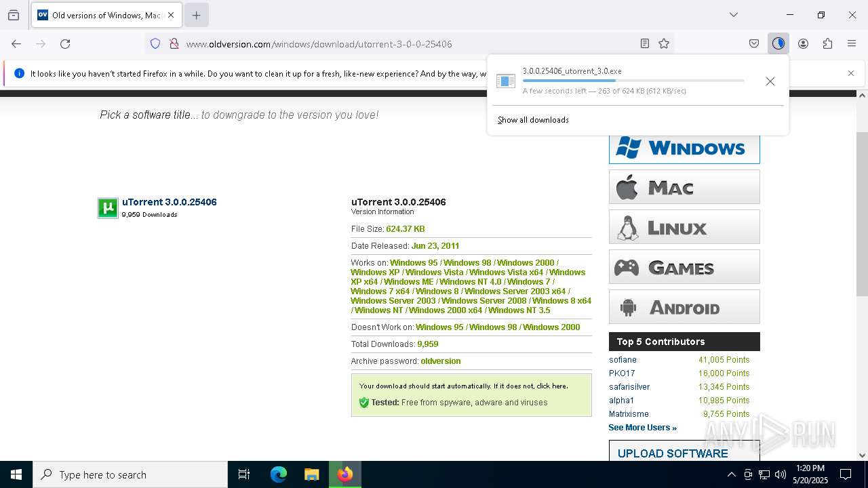This screenshot has width=868, height=488.
Task: Open contributor sofiane profile
Action: [x=623, y=360]
